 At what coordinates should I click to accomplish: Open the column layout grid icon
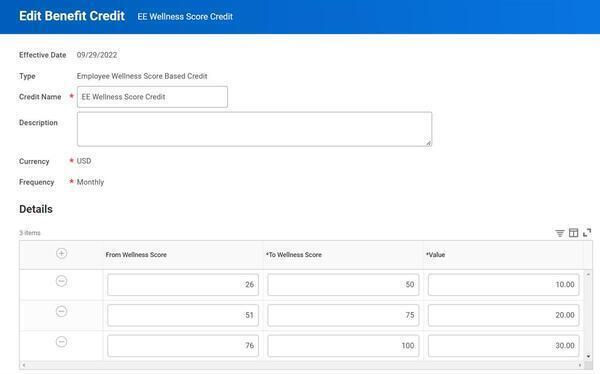click(x=573, y=233)
